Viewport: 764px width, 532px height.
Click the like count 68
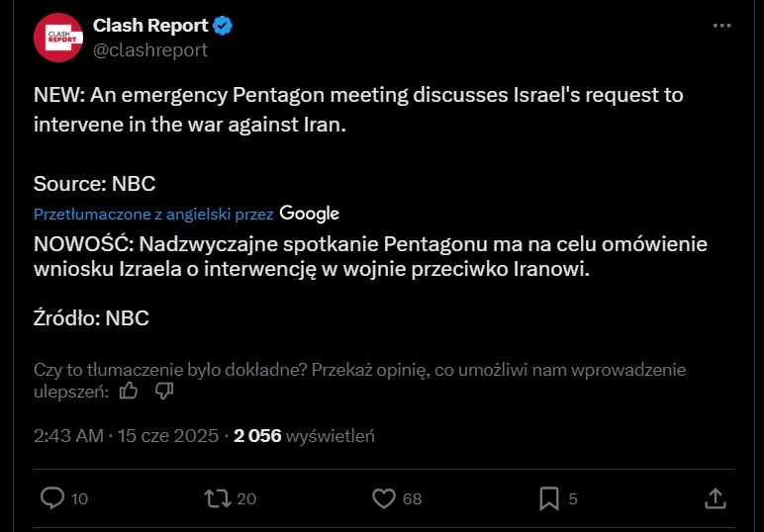click(x=412, y=499)
